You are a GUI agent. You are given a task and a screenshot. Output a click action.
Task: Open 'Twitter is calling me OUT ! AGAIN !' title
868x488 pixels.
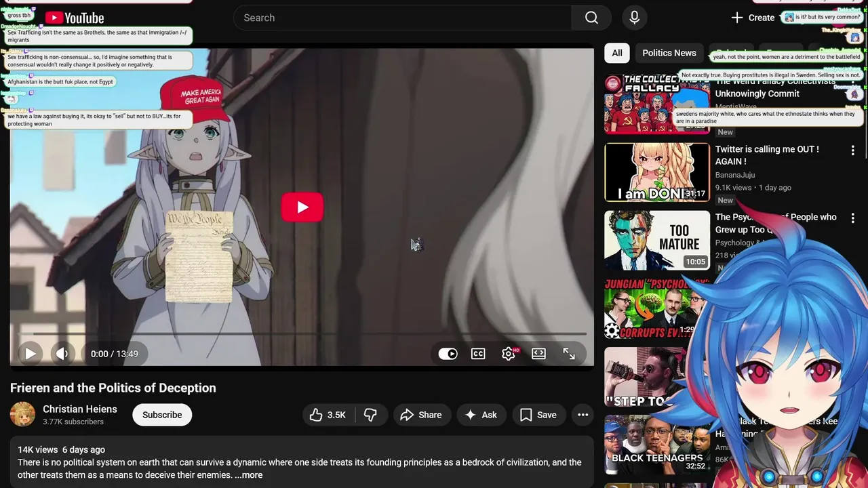pos(767,155)
